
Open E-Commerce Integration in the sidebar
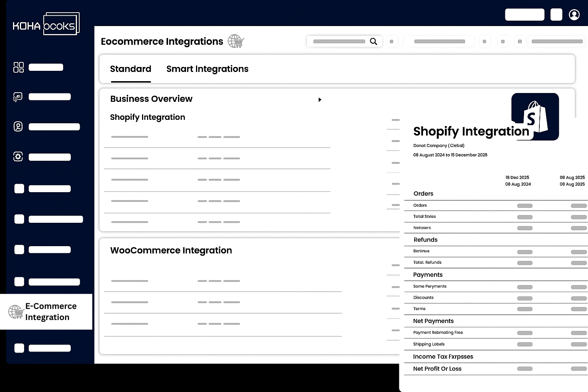46,312
